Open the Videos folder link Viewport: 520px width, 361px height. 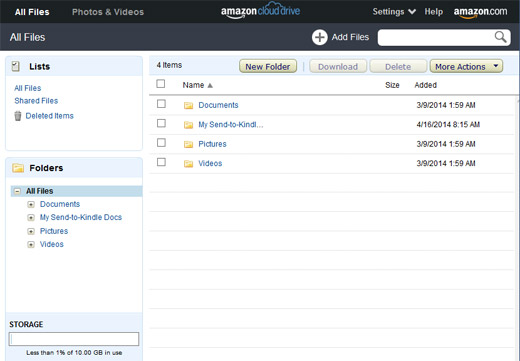click(210, 163)
